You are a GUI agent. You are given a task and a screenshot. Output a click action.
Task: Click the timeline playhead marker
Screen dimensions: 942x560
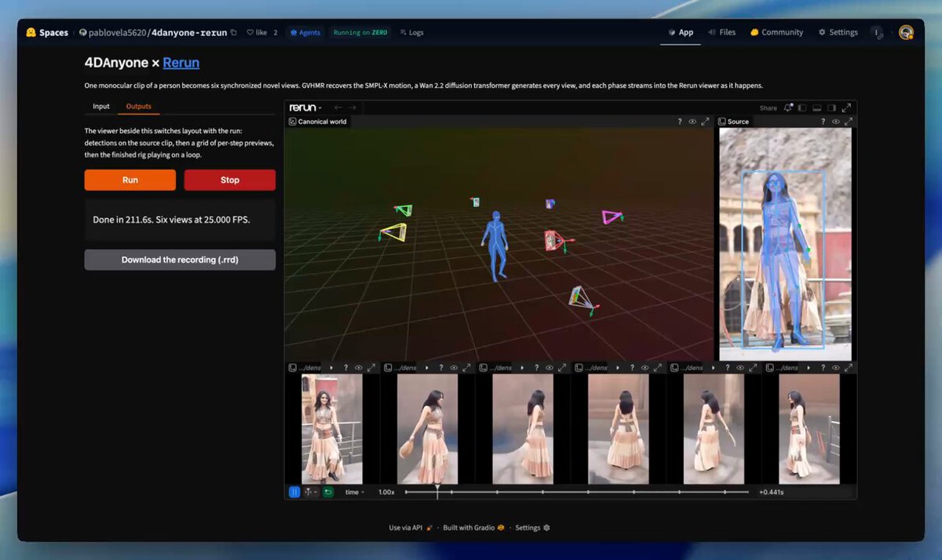437,492
